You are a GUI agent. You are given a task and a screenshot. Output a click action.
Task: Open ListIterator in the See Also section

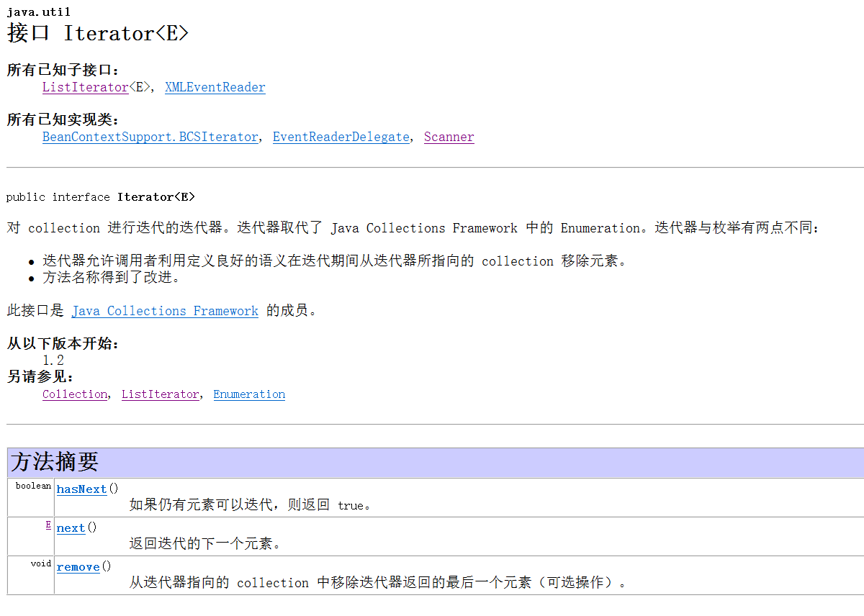161,394
